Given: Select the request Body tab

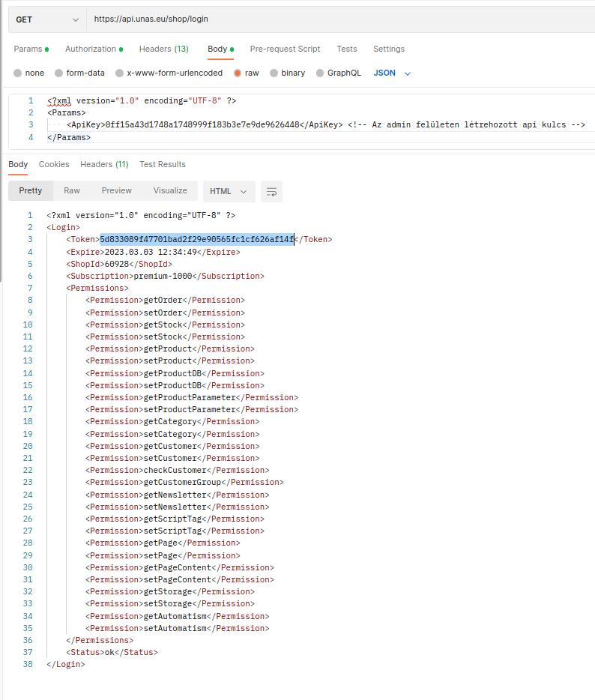Looking at the screenshot, I should (220, 49).
